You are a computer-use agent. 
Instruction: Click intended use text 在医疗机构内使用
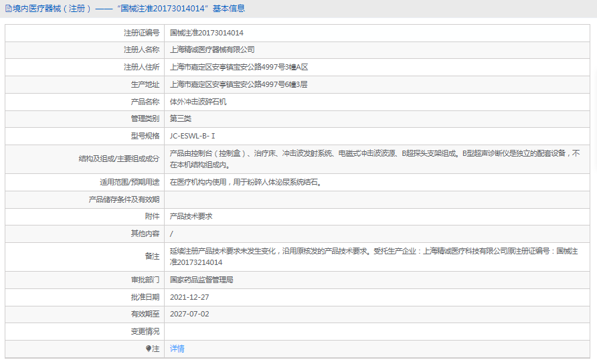pos(247,182)
